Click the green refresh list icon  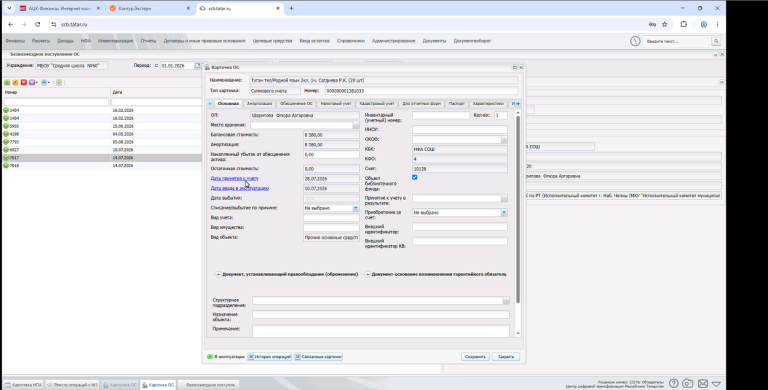[59, 82]
